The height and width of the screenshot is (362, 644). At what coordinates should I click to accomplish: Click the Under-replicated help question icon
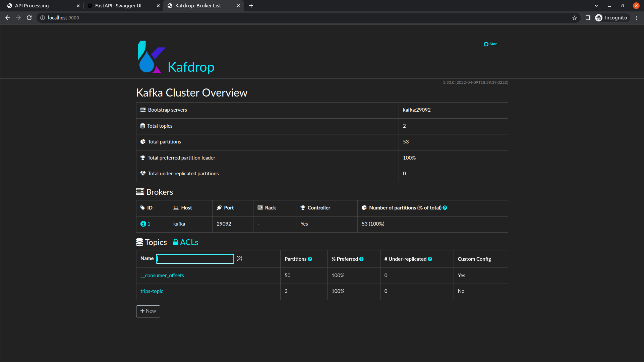click(430, 259)
